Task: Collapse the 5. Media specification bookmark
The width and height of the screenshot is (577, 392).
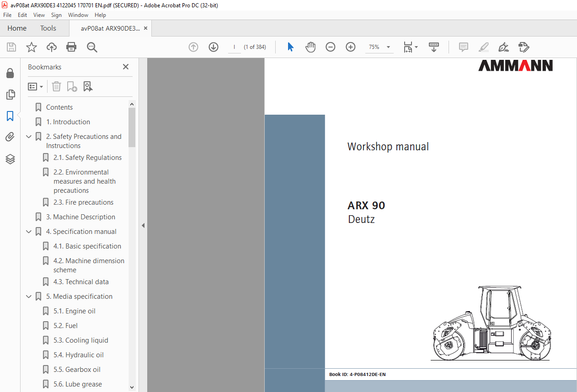Action: pos(29,297)
